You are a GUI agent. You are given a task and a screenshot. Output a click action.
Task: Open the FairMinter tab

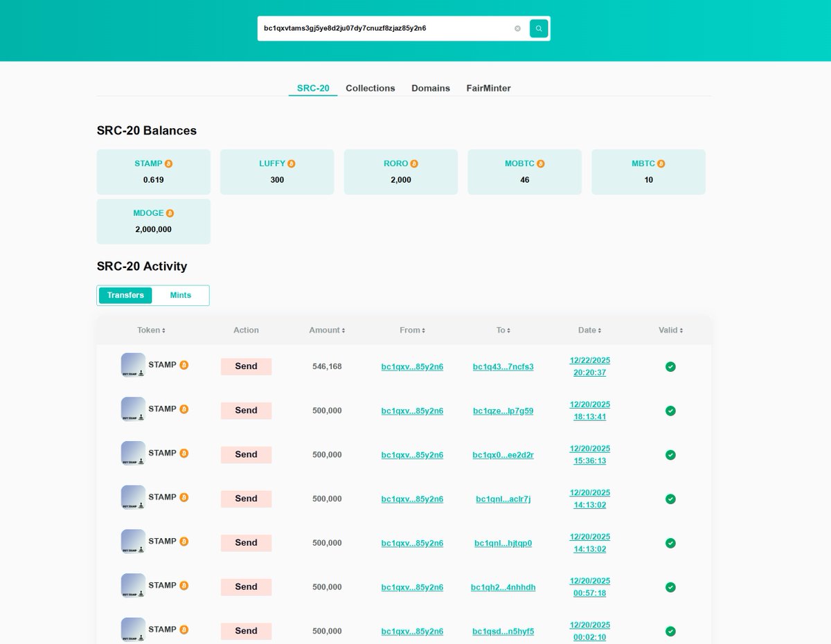(489, 88)
